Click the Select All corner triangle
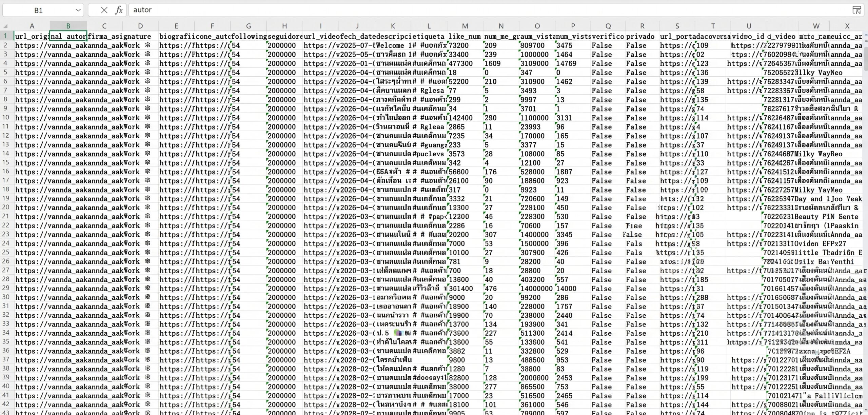This screenshot has height=415, width=868. coord(5,26)
